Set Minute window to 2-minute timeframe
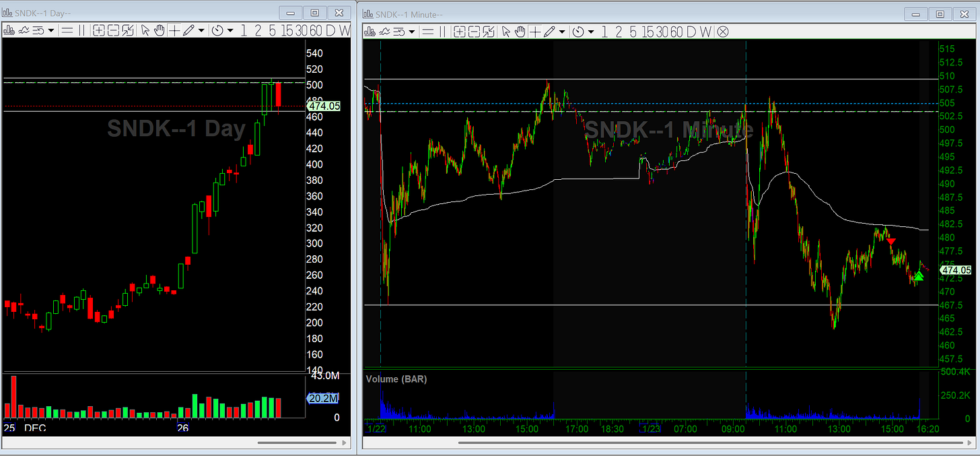Image resolution: width=980 pixels, height=456 pixels. coord(619,30)
